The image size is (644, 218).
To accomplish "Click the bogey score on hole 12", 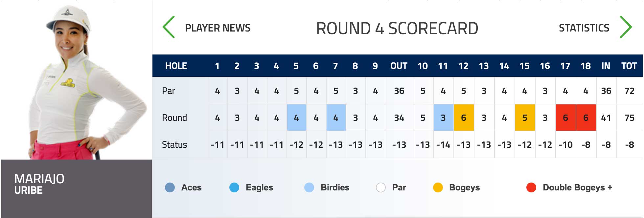I will [x=464, y=118].
